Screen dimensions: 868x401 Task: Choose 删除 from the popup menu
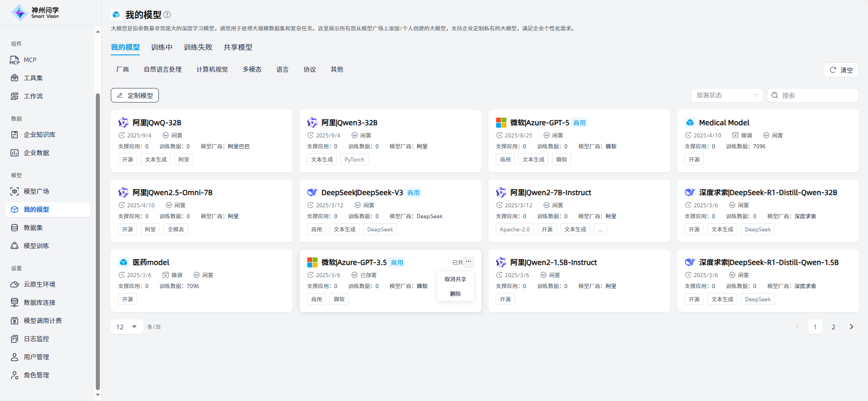click(455, 294)
